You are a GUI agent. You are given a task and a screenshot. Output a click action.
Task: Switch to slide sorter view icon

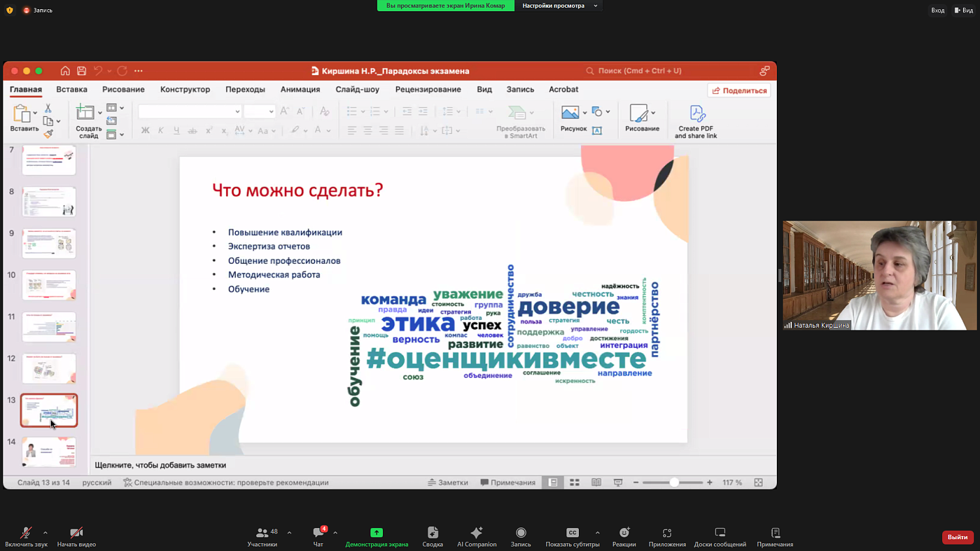click(574, 482)
